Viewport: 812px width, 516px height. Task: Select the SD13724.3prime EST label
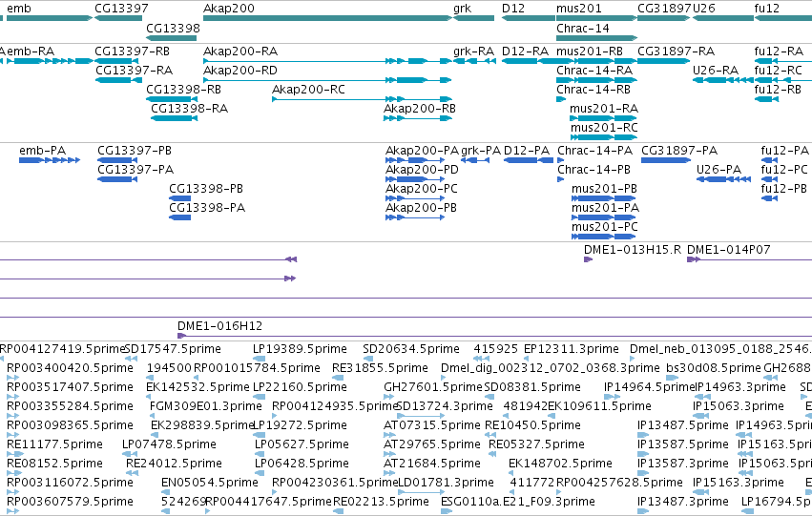click(445, 407)
